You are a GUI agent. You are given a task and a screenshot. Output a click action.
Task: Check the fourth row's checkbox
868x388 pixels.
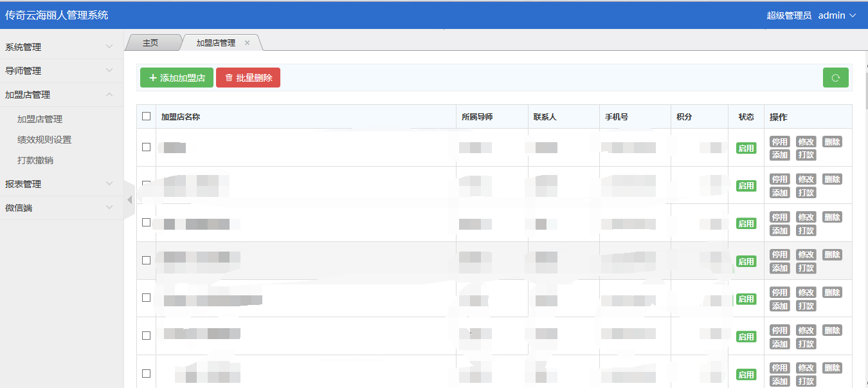(x=147, y=261)
